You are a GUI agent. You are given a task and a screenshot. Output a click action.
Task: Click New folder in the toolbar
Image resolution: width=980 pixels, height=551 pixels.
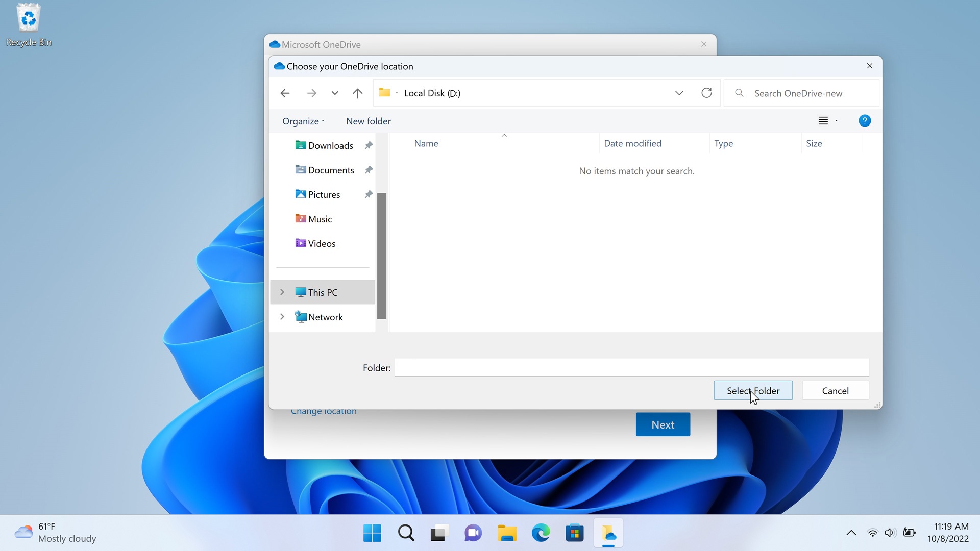(x=368, y=121)
